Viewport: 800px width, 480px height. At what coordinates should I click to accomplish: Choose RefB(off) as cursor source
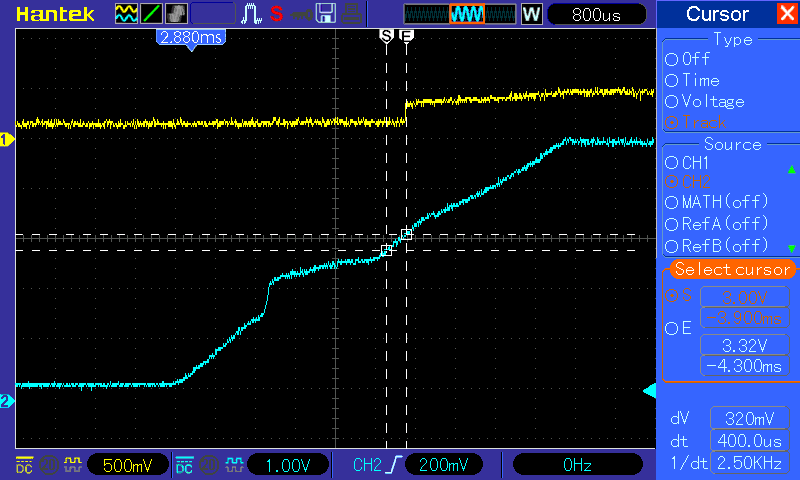[x=717, y=246]
